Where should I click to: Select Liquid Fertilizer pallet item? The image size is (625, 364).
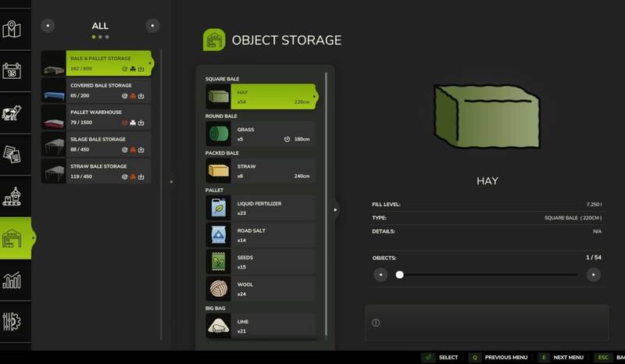(x=261, y=208)
